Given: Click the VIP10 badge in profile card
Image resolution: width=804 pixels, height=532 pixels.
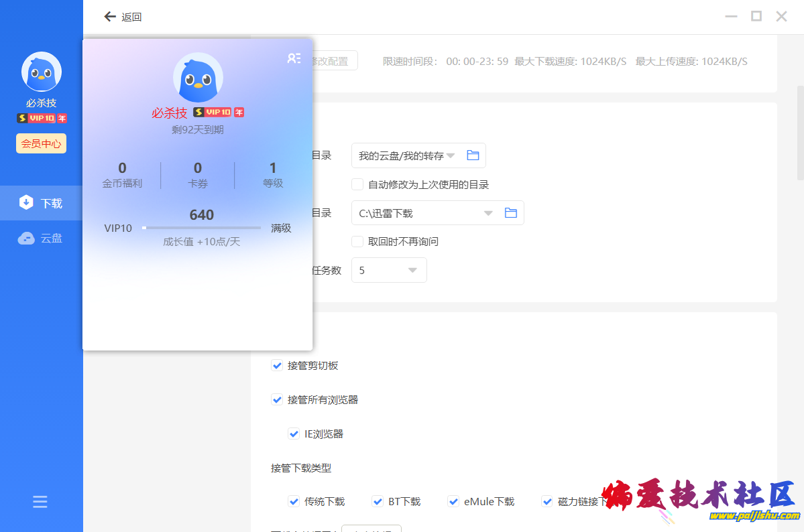Looking at the screenshot, I should (x=218, y=113).
